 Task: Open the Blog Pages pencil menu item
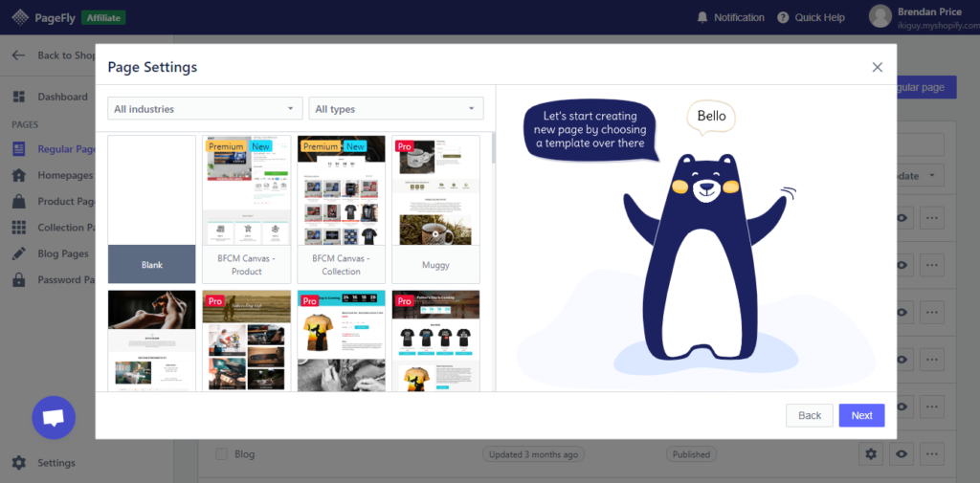click(x=19, y=254)
